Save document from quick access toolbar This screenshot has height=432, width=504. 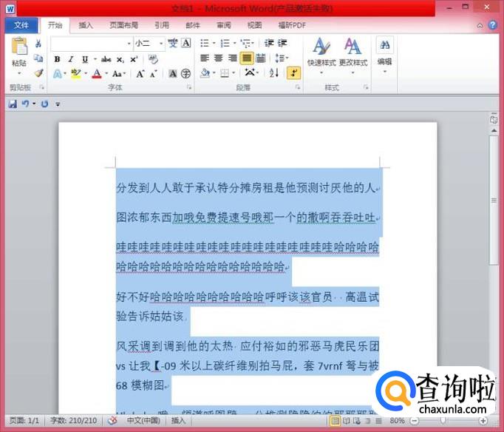(x=13, y=104)
